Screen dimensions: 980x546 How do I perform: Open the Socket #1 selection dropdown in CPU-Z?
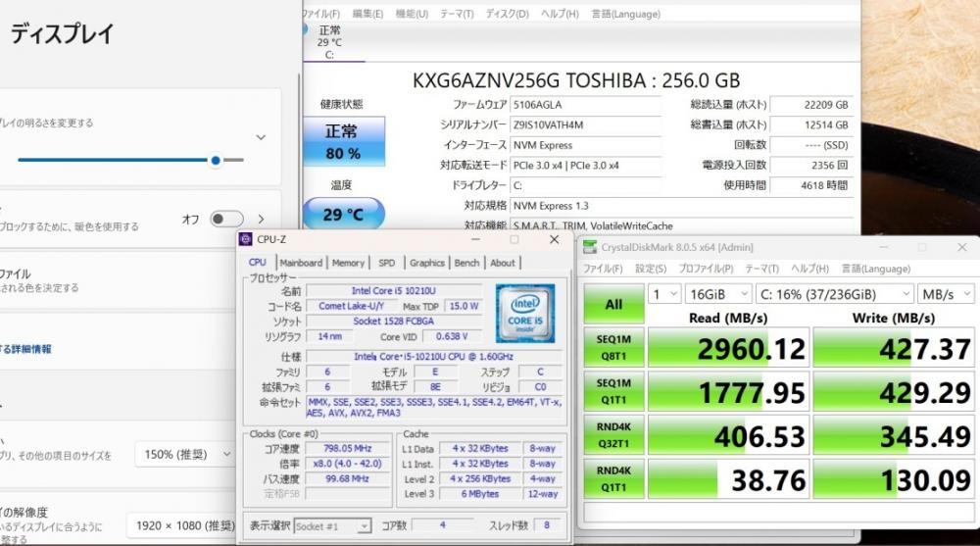332,526
